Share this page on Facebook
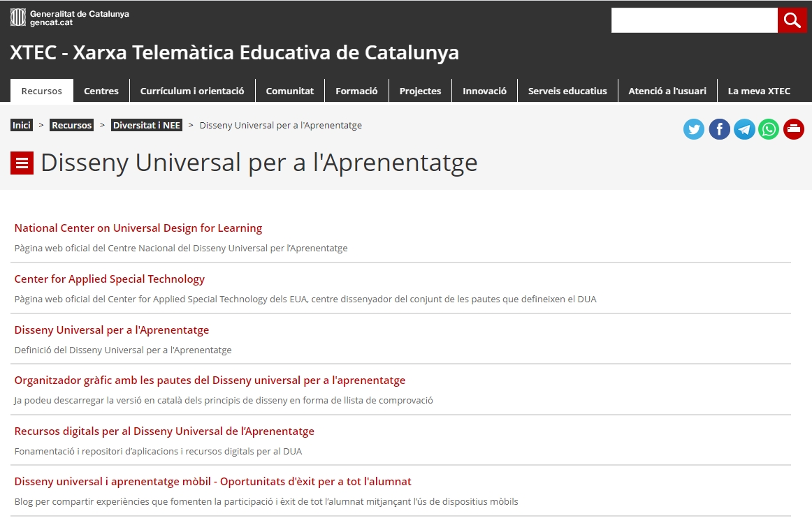812x525 pixels. [x=719, y=129]
